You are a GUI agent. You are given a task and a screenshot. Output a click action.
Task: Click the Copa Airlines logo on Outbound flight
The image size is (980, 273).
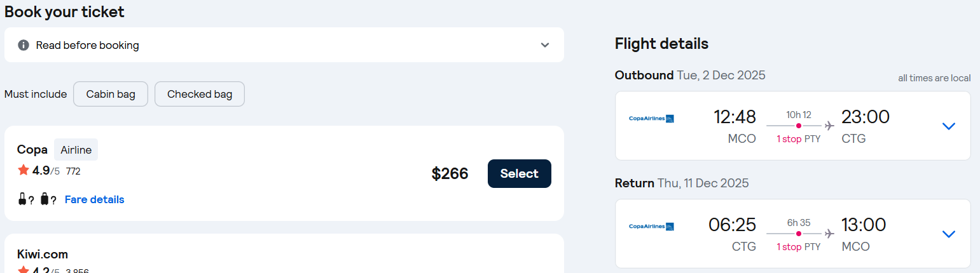coord(651,118)
